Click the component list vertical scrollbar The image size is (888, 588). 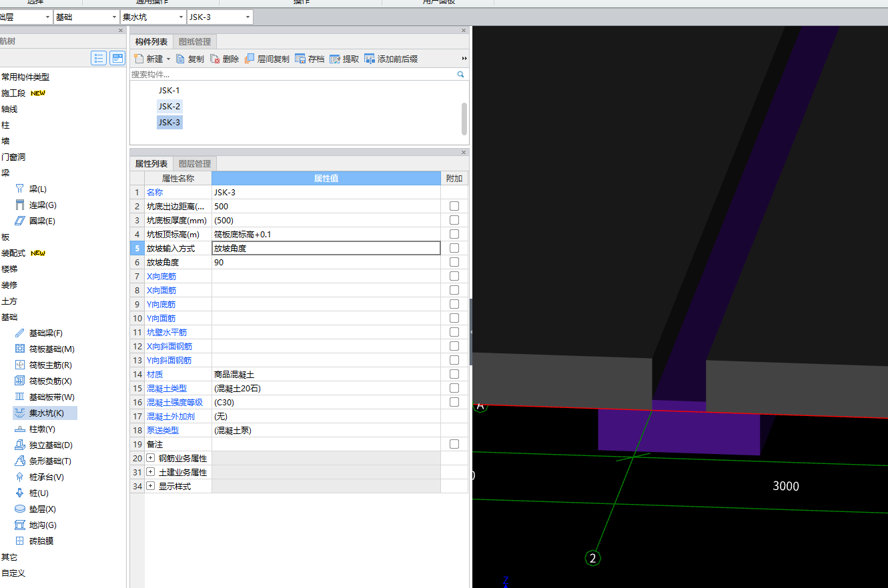(464, 119)
